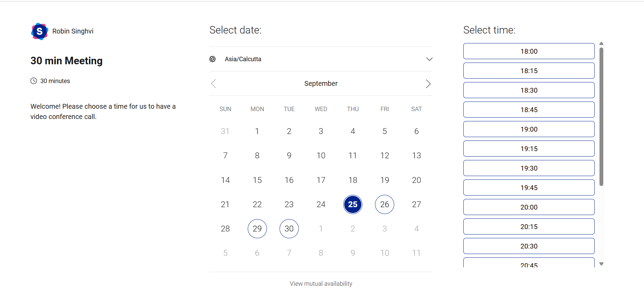Click Robin Singhvi's avatar logo

[x=39, y=31]
